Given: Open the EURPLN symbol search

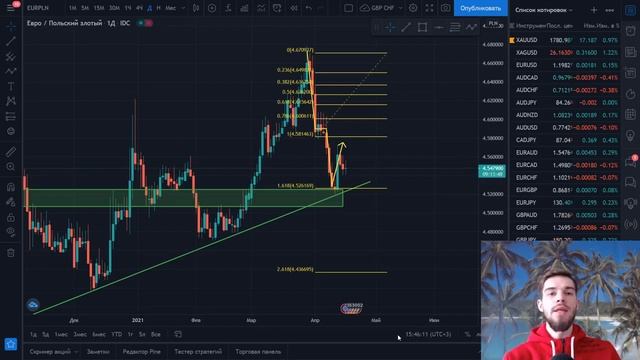Looking at the screenshot, I should tap(38, 8).
